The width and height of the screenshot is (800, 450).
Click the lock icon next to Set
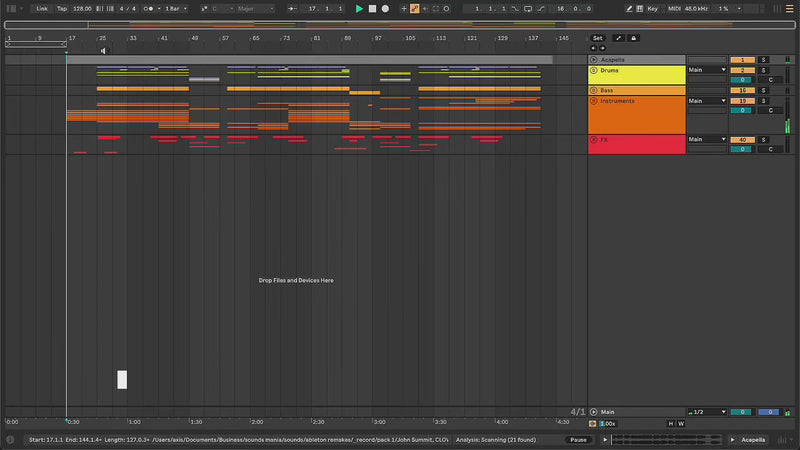633,38
